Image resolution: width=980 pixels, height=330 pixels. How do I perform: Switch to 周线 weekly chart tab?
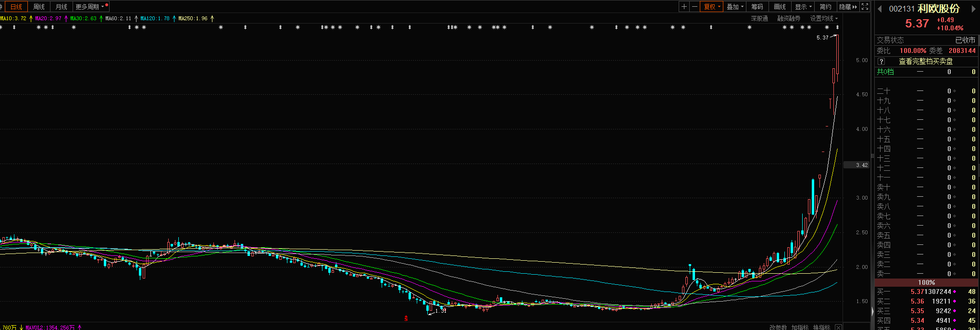tap(39, 7)
